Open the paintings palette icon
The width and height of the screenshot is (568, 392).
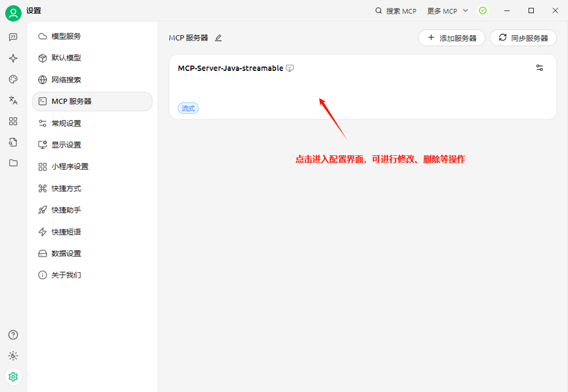point(13,79)
